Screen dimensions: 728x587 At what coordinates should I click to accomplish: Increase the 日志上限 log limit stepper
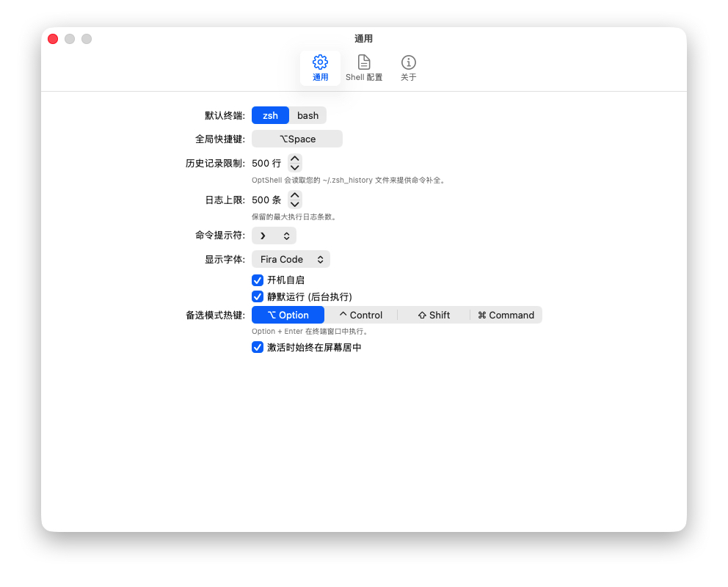tap(295, 195)
